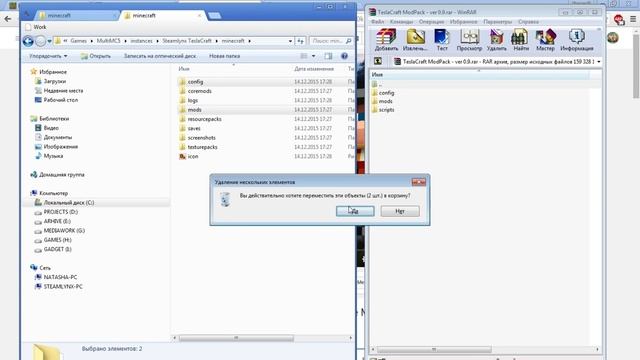The height and width of the screenshot is (360, 640).
Task: Click the WinRAR horizontal scrollbar
Action: point(434,349)
